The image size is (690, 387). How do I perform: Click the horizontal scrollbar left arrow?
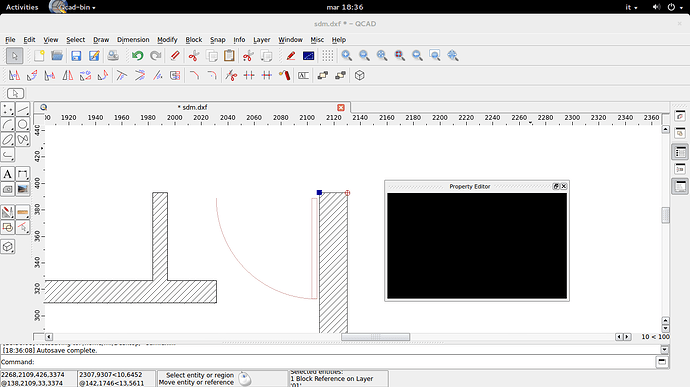[x=49, y=337]
